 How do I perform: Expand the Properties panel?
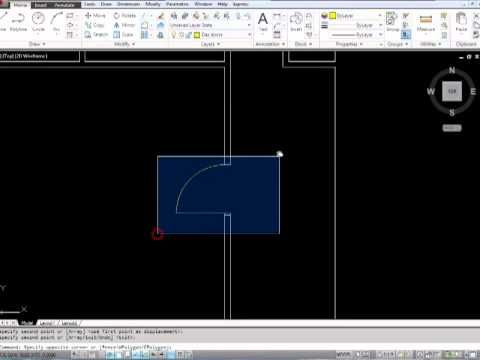click(x=349, y=44)
